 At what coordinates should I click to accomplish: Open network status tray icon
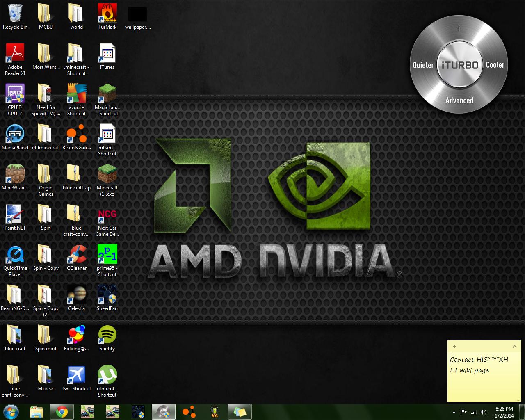tap(474, 412)
